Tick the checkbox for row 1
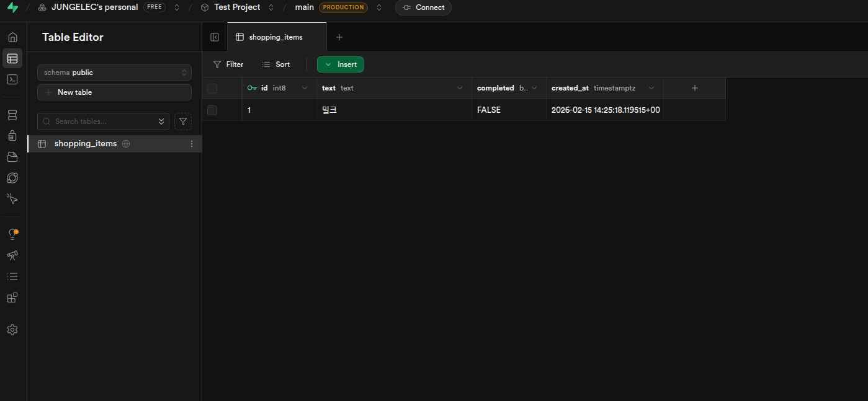The height and width of the screenshot is (401, 868). 212,110
